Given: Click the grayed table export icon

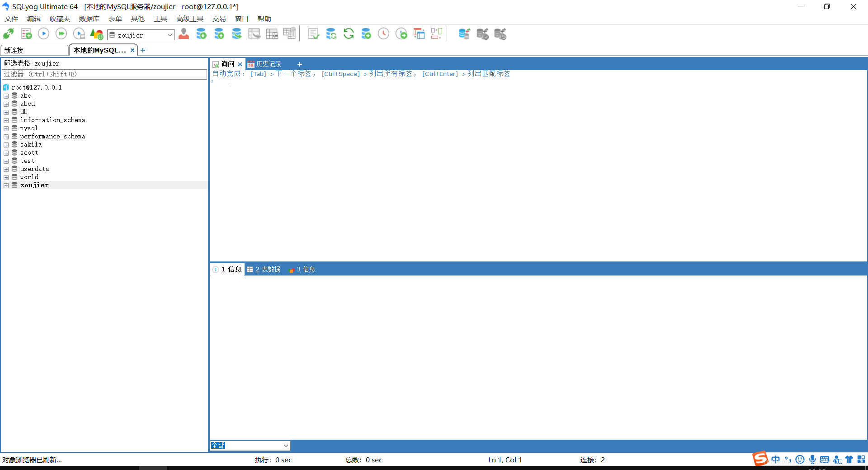Looking at the screenshot, I should click(x=255, y=34).
